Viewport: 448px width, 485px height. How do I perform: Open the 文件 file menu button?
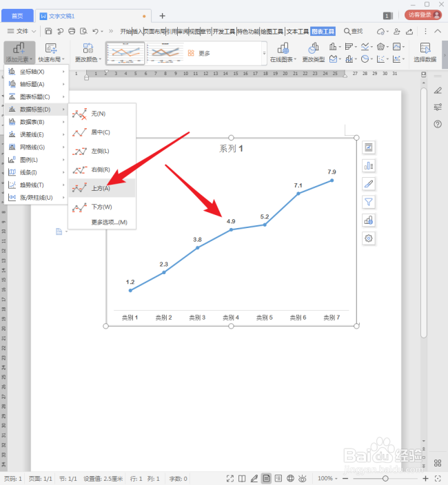(x=21, y=31)
